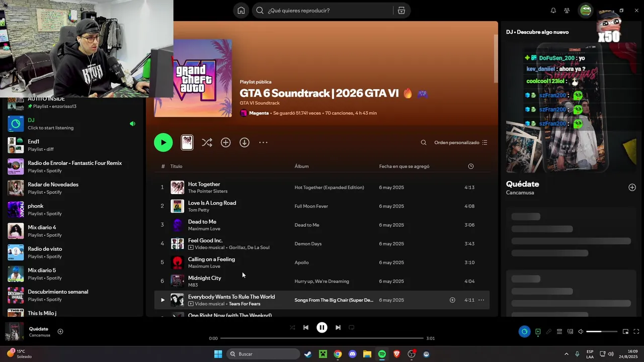The width and height of the screenshot is (644, 362).
Task: Sort by the Título column header
Action: [176, 166]
